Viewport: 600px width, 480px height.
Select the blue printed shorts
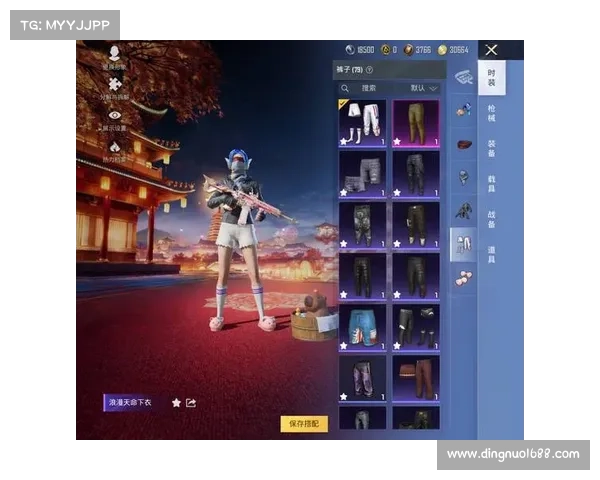(362, 328)
